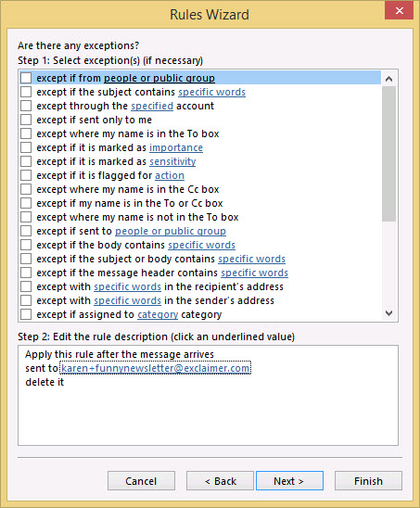Viewport: 420px width, 508px height.
Task: Click the 'specified' account link
Action: 152,106
